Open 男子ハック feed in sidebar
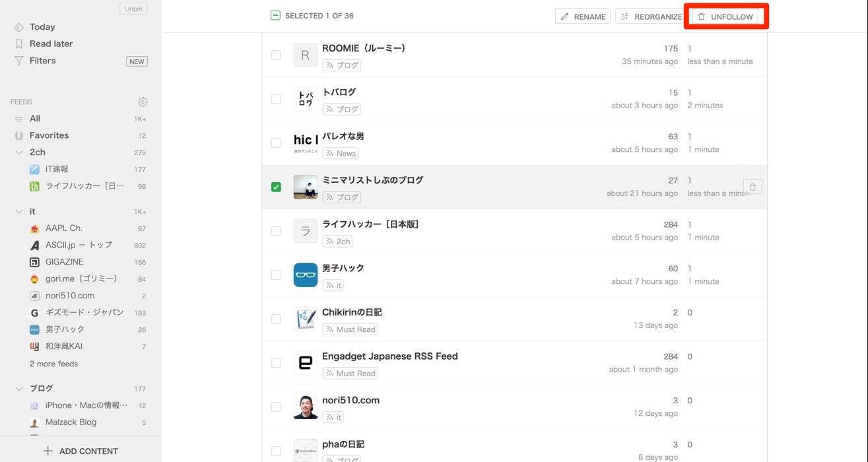The width and height of the screenshot is (868, 462). coord(65,329)
